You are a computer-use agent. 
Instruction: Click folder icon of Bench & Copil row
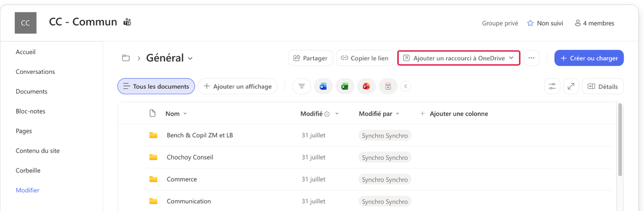(153, 135)
